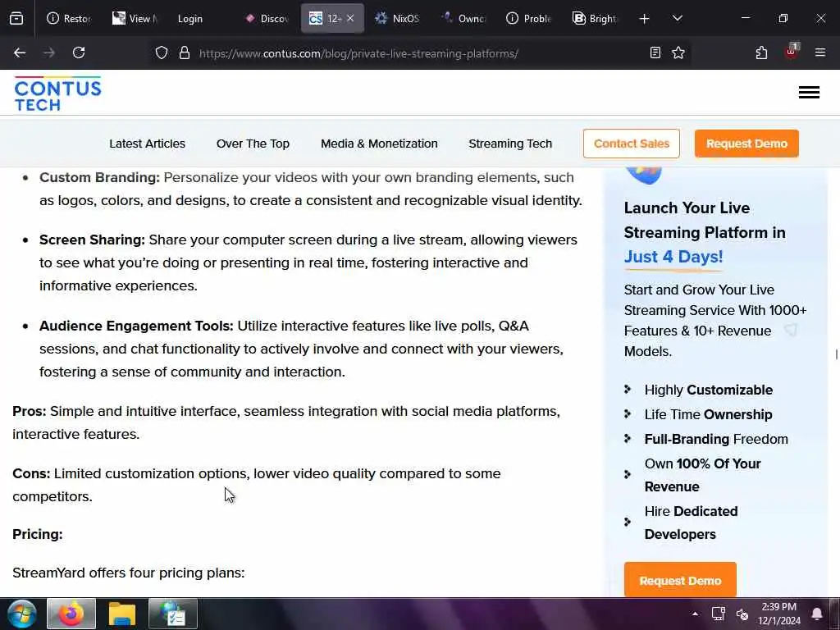Open network status tray icon
The height and width of the screenshot is (630, 840).
[x=719, y=614]
